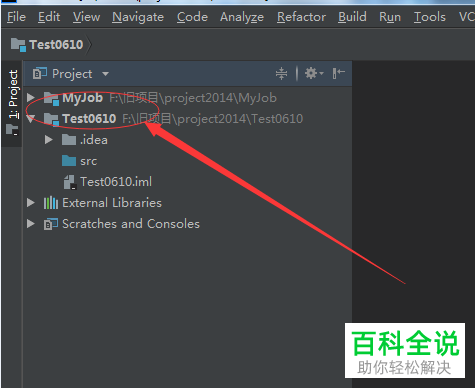
Task: Click the Test0610 breadcrumb module folder icon
Action: [x=18, y=45]
